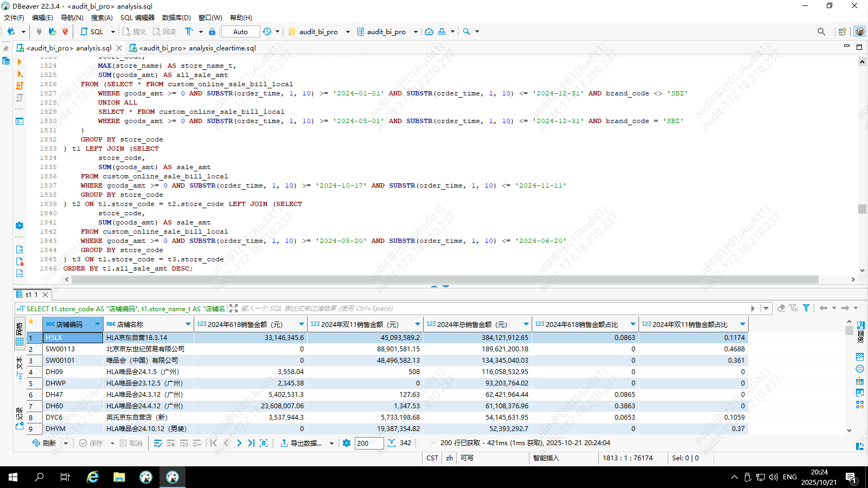The width and height of the screenshot is (868, 488).
Task: Click the new database connection icon
Action: coord(11,31)
